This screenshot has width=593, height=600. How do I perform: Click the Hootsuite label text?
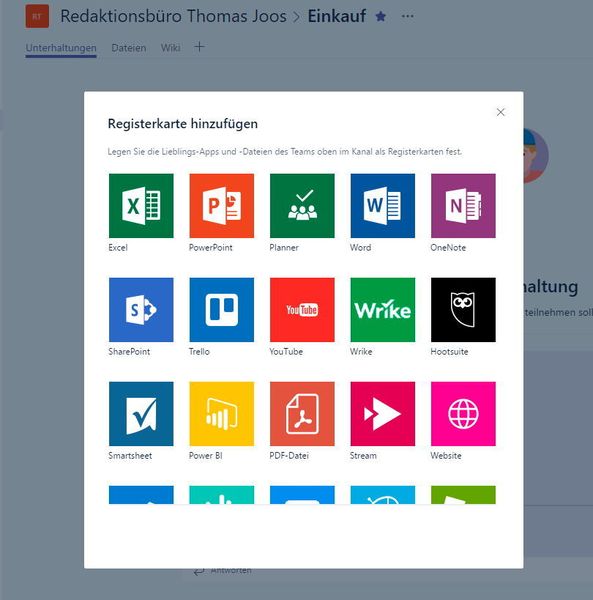[x=449, y=352]
